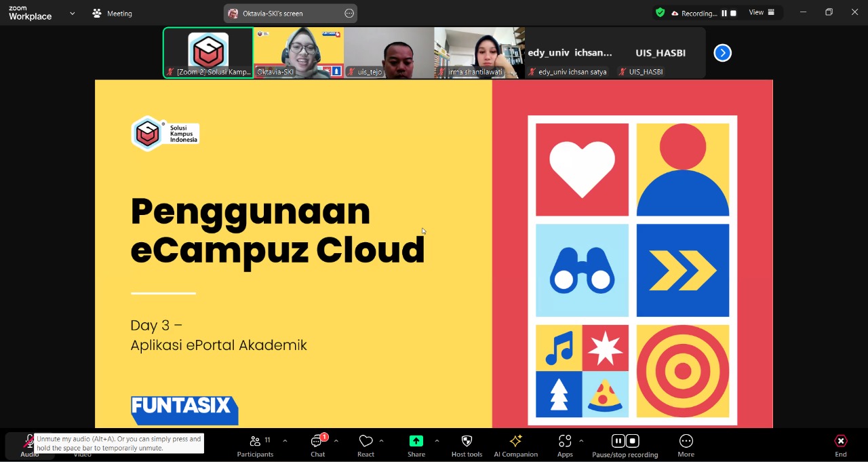Open the Apps panel
The width and height of the screenshot is (868, 462).
click(565, 446)
